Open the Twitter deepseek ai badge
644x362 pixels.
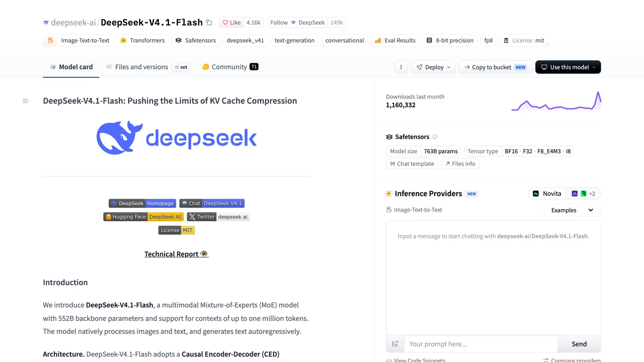pos(219,217)
